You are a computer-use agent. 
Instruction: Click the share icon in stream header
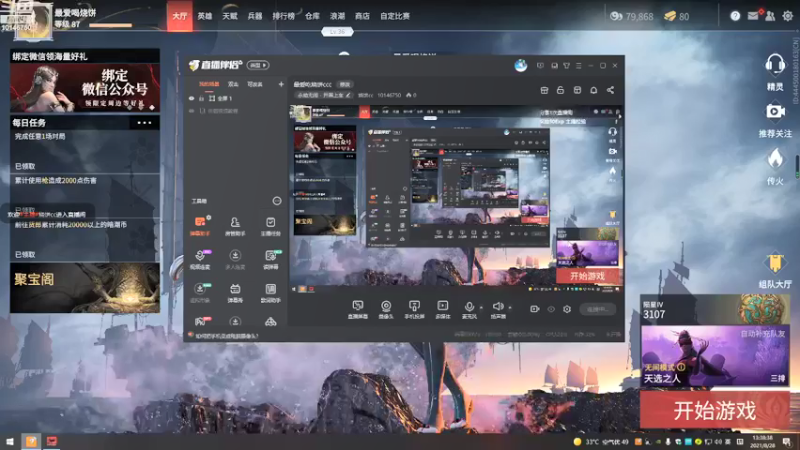click(610, 90)
